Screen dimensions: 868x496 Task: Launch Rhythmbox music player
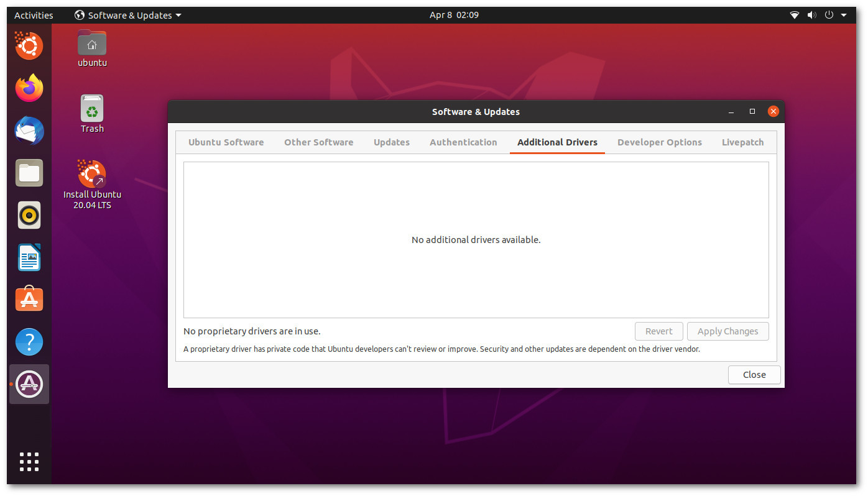[29, 215]
